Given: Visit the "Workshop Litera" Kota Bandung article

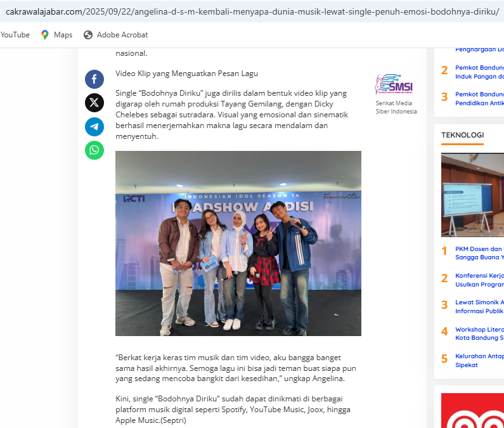Looking at the screenshot, I should [x=479, y=334].
